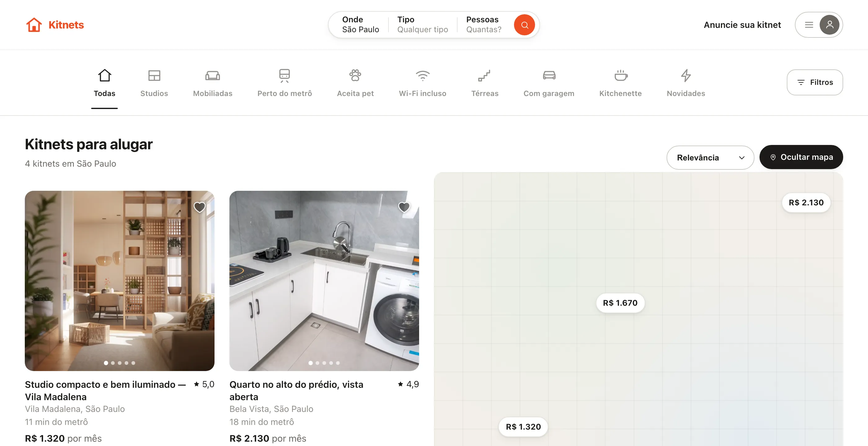Open the Tipo Qualquer tipo selector
The width and height of the screenshot is (868, 446).
423,24
